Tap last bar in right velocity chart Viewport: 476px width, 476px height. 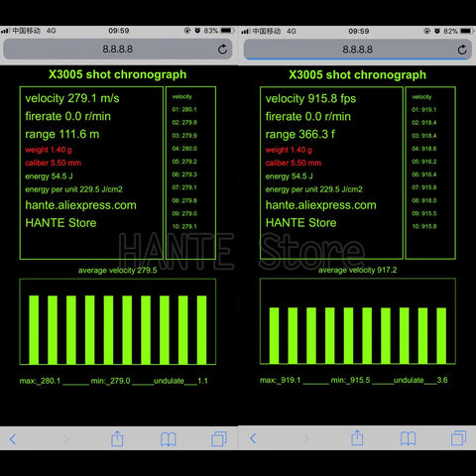click(x=441, y=335)
